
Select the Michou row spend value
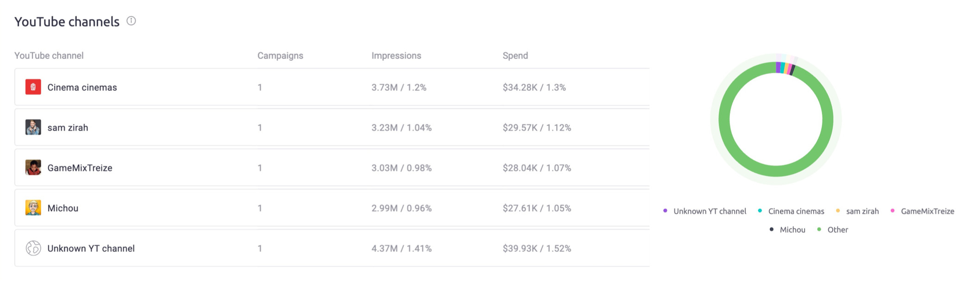point(537,208)
